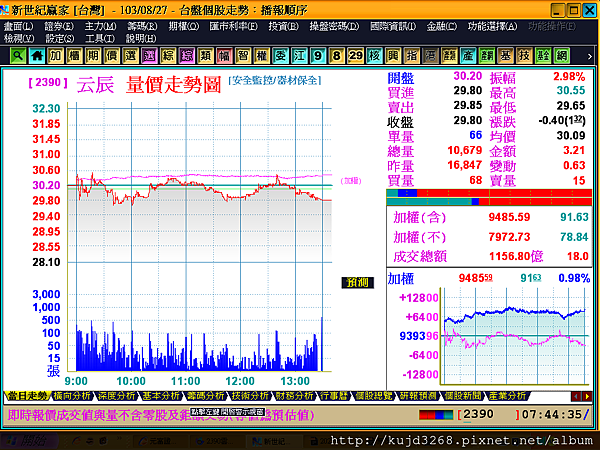Click the green magnifier search icon
The image size is (600, 450).
[x=18, y=56]
